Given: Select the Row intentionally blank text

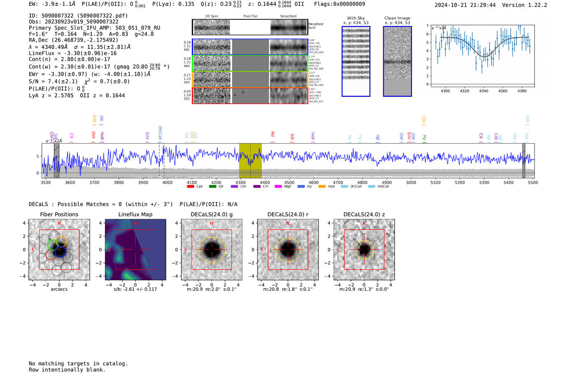Looking at the screenshot, I should point(67,370).
